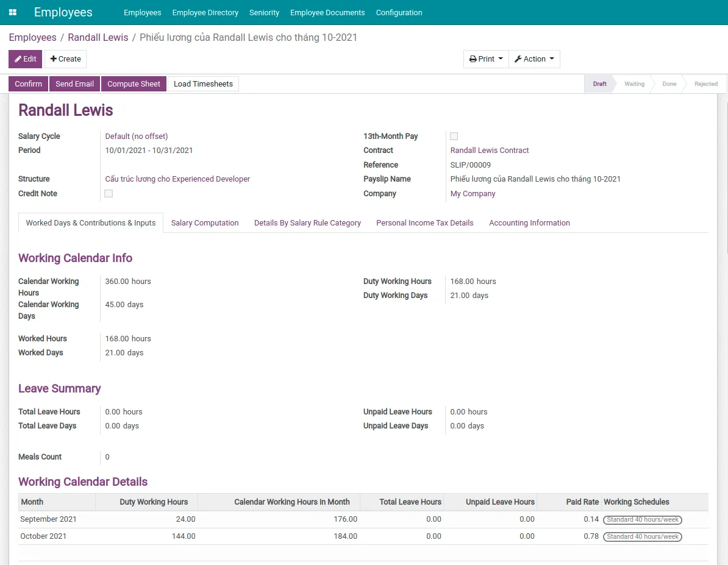The width and height of the screenshot is (728, 565).
Task: Open the Print dropdown menu
Action: pos(486,59)
